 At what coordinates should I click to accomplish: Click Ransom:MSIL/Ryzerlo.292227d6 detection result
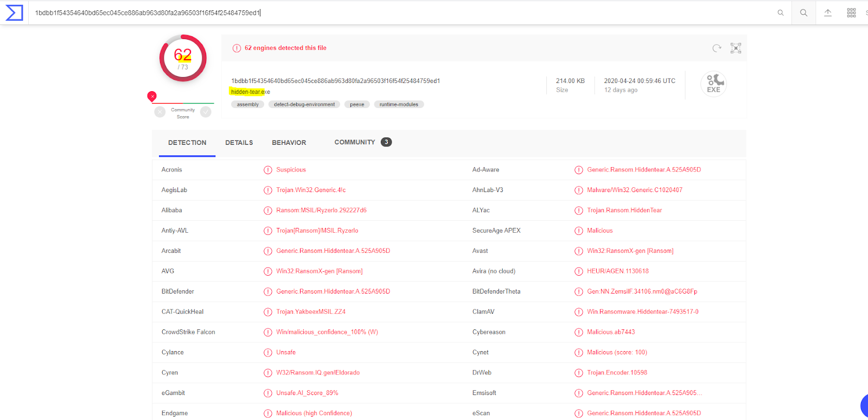(x=321, y=210)
